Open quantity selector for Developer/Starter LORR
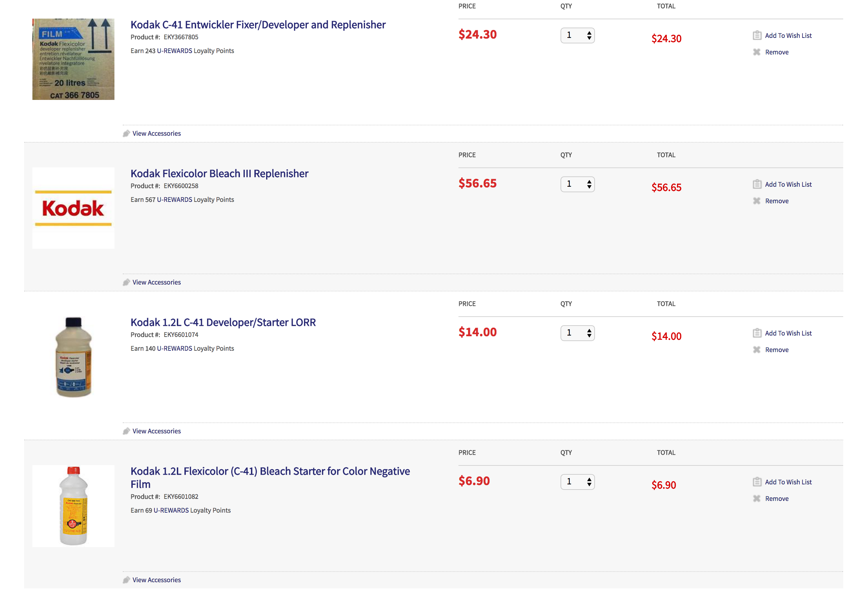The height and width of the screenshot is (596, 868). coord(577,333)
